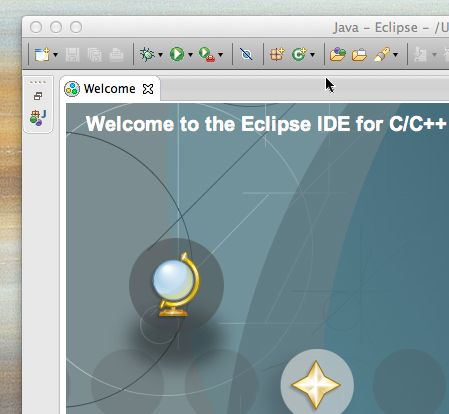
Task: Expand the External Tools dropdown arrow
Action: pyautogui.click(x=220, y=55)
